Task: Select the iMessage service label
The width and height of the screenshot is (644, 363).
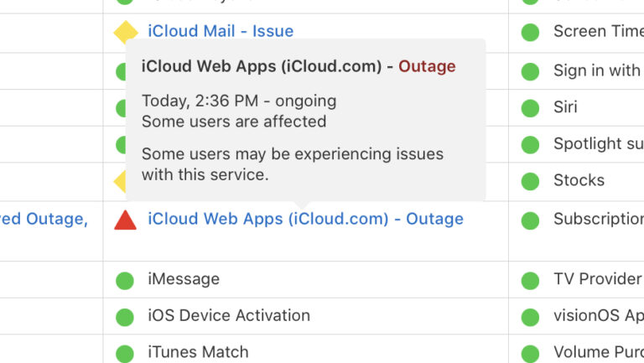Action: 184,279
